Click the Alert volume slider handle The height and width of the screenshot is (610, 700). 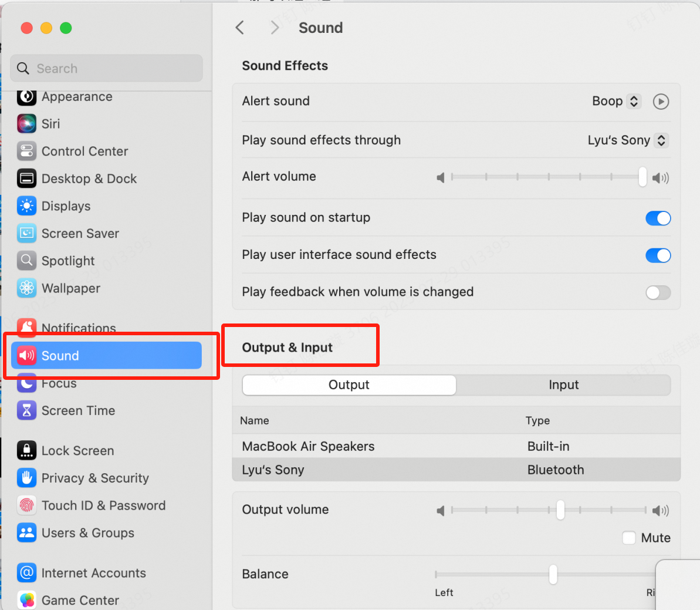(x=642, y=177)
